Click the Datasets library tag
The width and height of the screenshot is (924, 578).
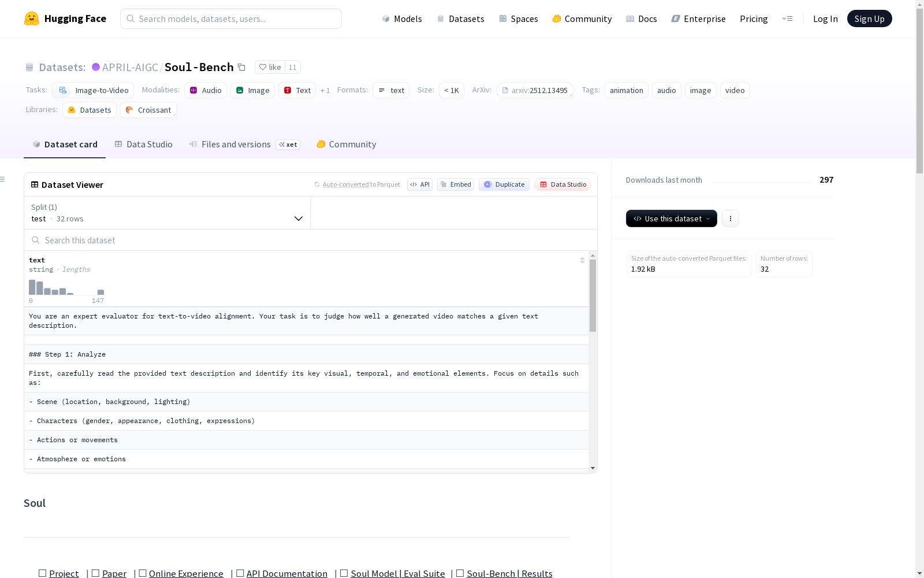click(x=90, y=110)
